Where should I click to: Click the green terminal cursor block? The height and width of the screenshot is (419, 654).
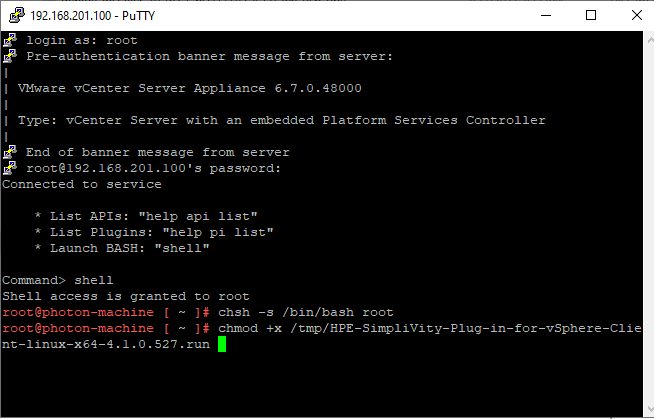click(222, 344)
